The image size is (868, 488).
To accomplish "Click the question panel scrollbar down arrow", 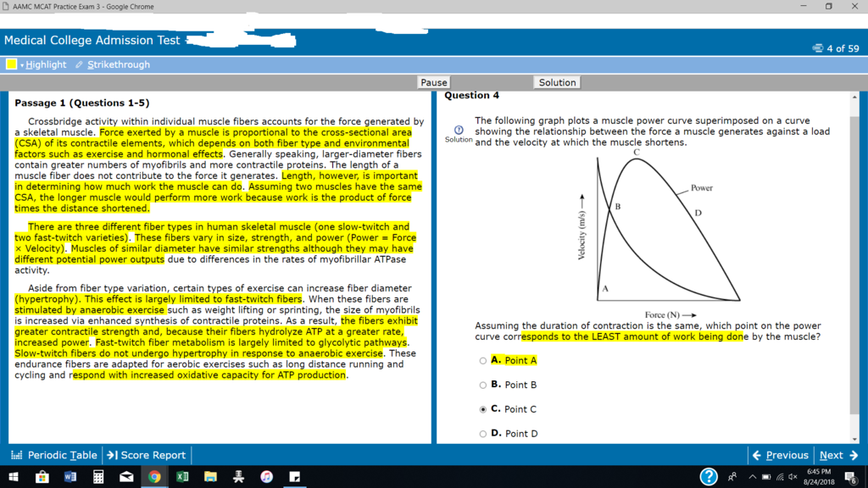I will point(854,440).
